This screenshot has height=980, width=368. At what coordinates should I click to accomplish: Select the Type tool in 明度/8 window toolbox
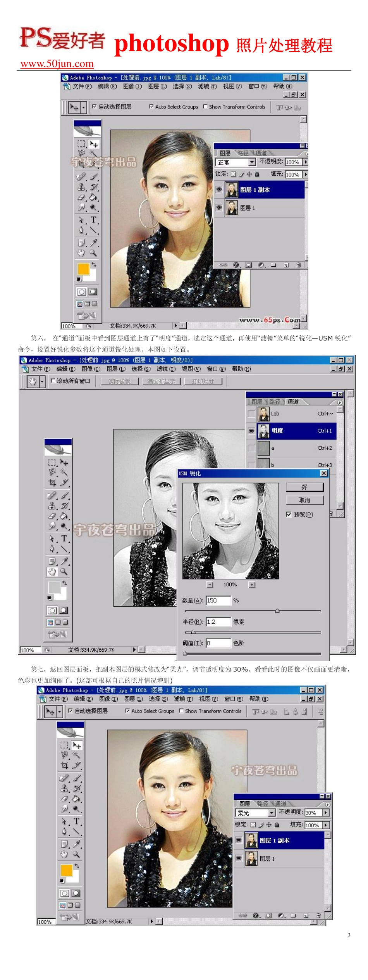64,538
